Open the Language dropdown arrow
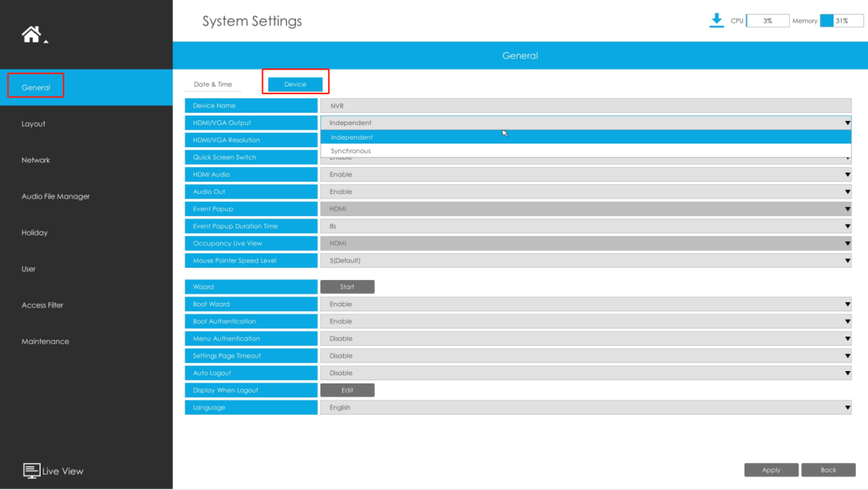This screenshot has height=490, width=868. 847,407
